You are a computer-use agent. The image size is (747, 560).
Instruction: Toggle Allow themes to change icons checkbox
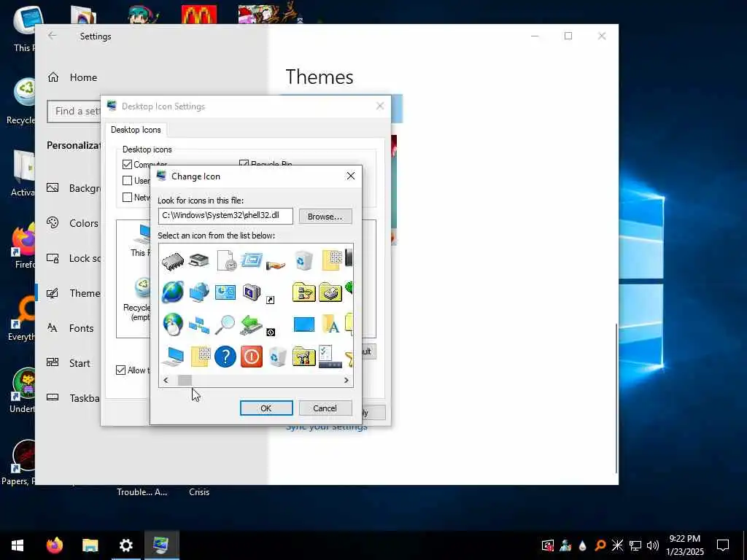[x=121, y=370]
